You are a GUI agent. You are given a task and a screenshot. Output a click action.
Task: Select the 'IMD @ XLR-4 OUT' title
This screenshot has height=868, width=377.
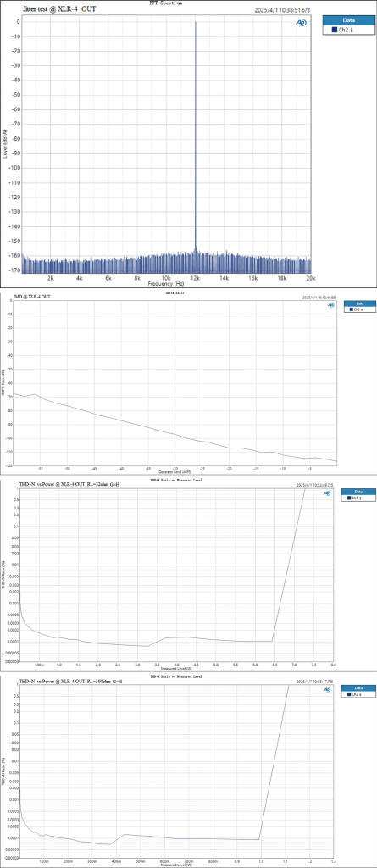tap(32, 298)
